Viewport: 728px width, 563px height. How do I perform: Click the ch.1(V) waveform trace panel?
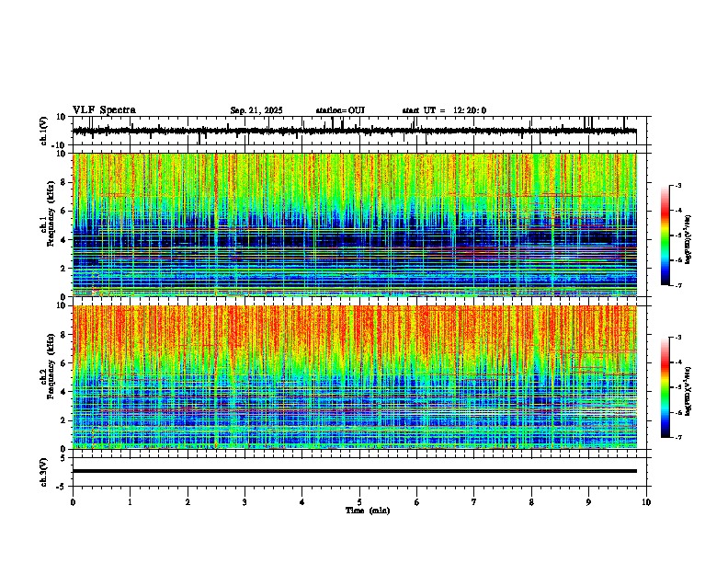pos(361,131)
